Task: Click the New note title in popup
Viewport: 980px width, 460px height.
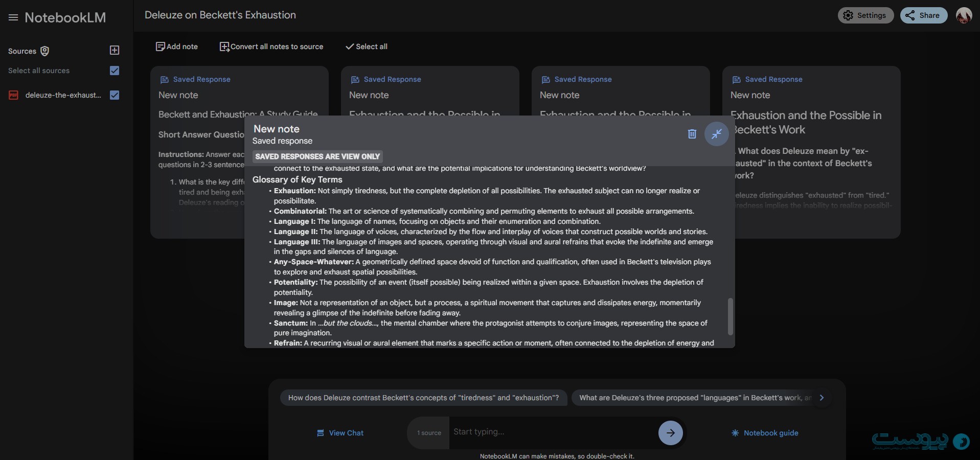Action: pyautogui.click(x=277, y=129)
